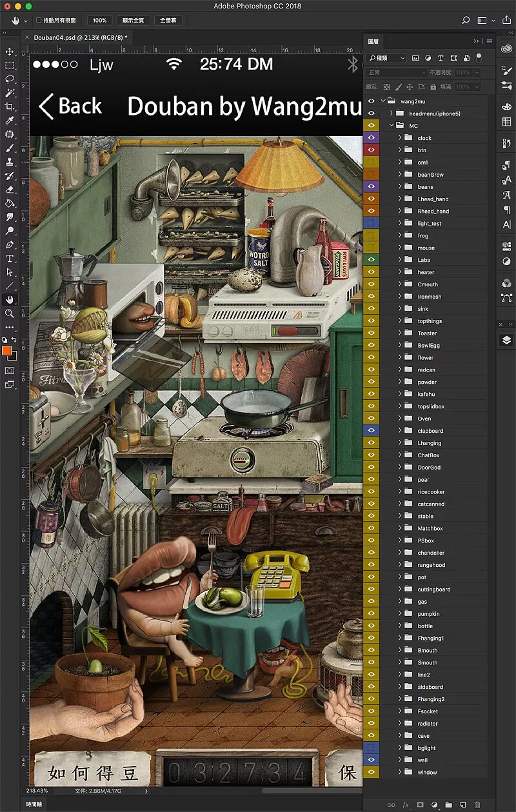Switch to the 圖層 panel tab
Image resolution: width=516 pixels, height=812 pixels.
tap(373, 41)
